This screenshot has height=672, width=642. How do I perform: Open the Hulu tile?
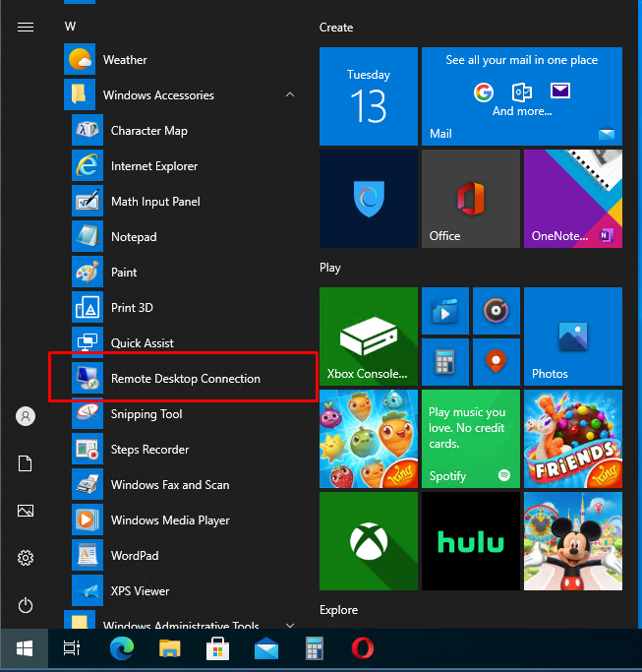(471, 541)
